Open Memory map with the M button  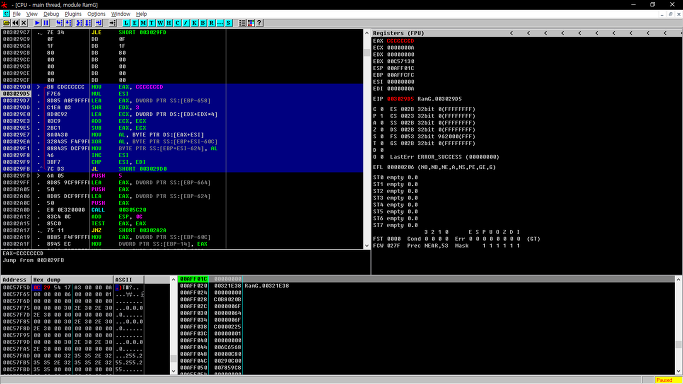point(143,23)
